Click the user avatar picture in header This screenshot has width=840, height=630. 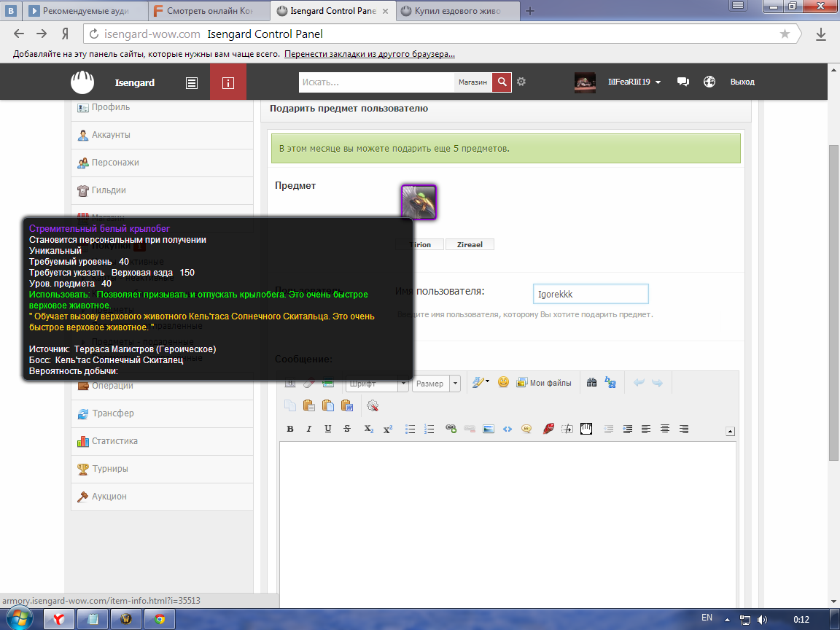point(585,82)
